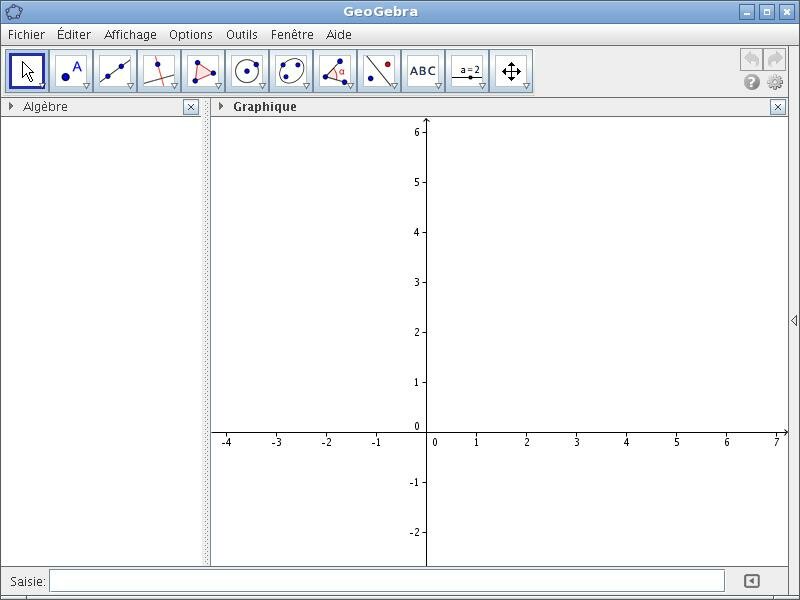
Task: Expand Perpendicular tool's dropdown triangle
Action: [x=174, y=86]
